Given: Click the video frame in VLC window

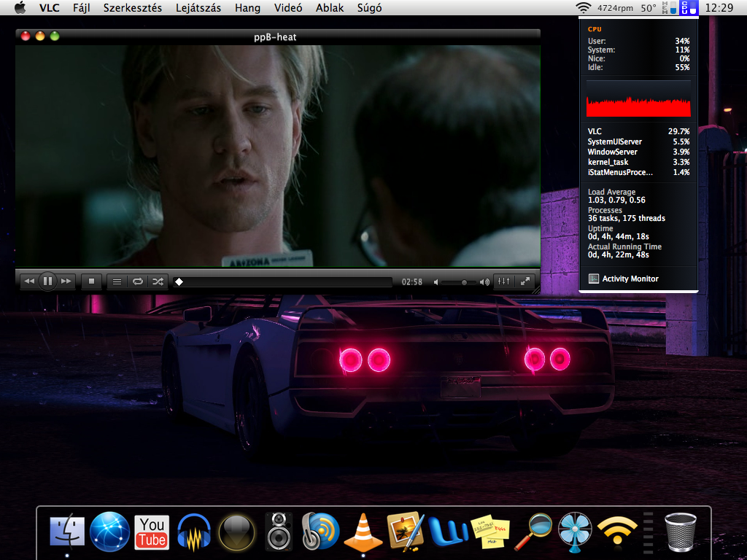Looking at the screenshot, I should pyautogui.click(x=278, y=156).
